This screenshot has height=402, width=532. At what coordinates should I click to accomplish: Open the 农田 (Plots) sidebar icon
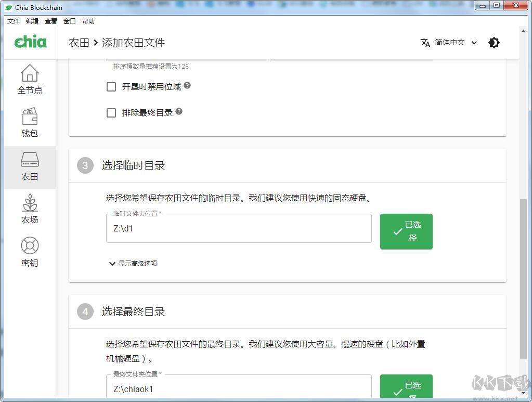30,166
